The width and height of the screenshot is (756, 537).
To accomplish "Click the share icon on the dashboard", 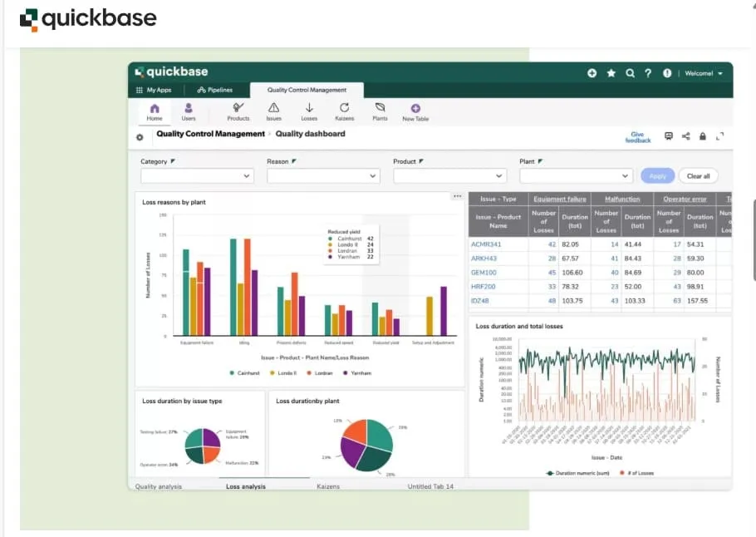I will pyautogui.click(x=685, y=136).
